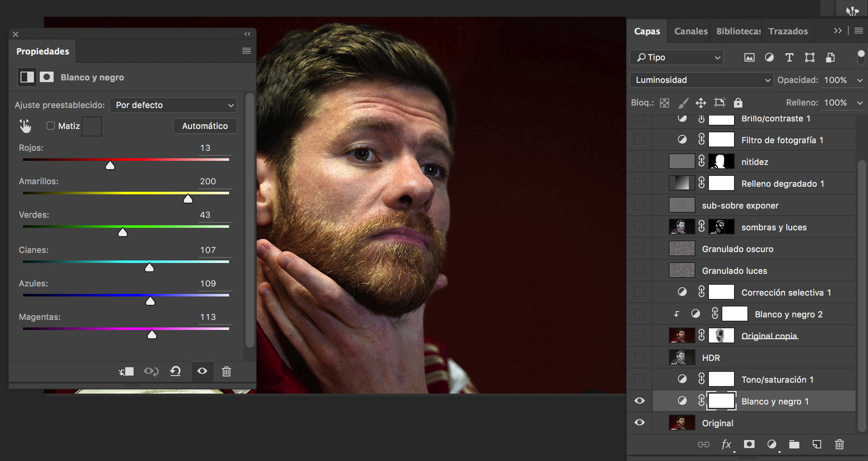868x461 pixels.
Task: Select the Propiedades tab
Action: (x=43, y=51)
